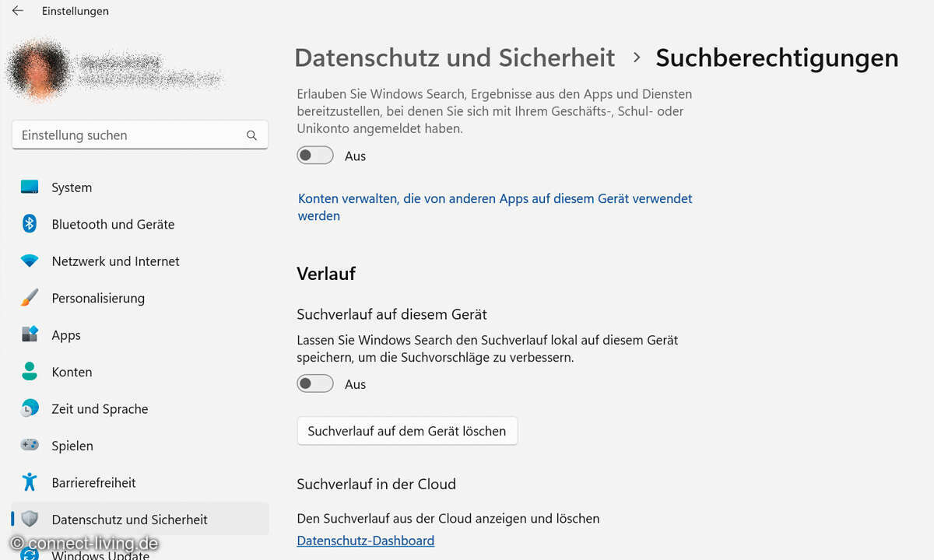Click the Personalisierung paintbrush icon
This screenshot has width=934, height=560.
(30, 298)
